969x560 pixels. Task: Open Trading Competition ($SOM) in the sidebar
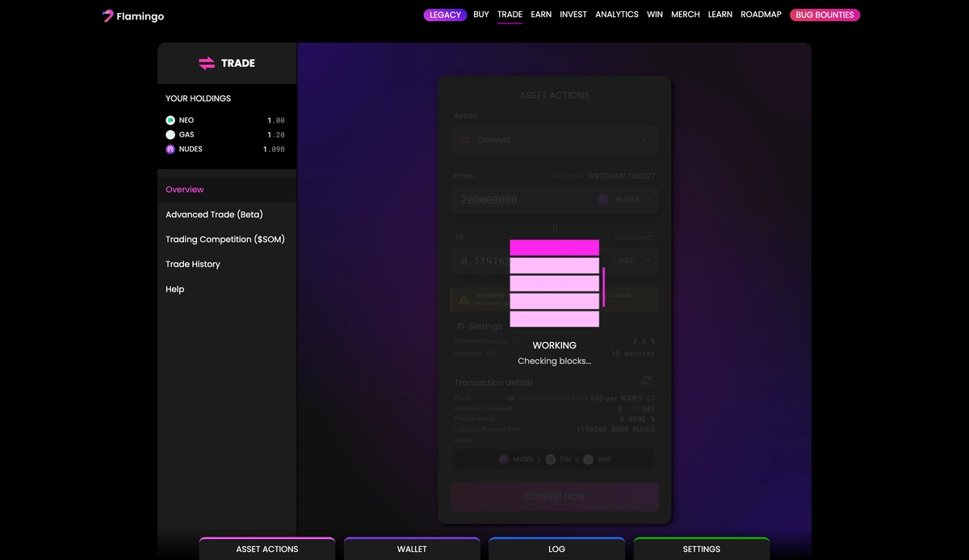click(225, 240)
